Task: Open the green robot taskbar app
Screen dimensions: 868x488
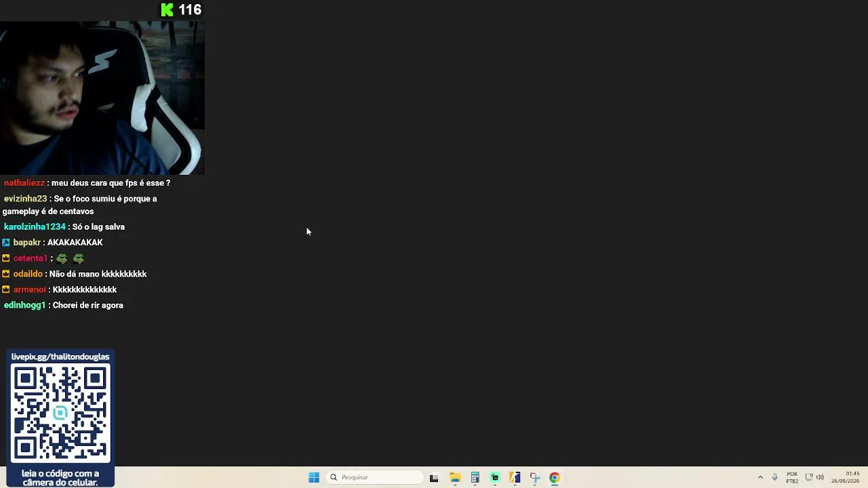Action: pyautogui.click(x=495, y=477)
